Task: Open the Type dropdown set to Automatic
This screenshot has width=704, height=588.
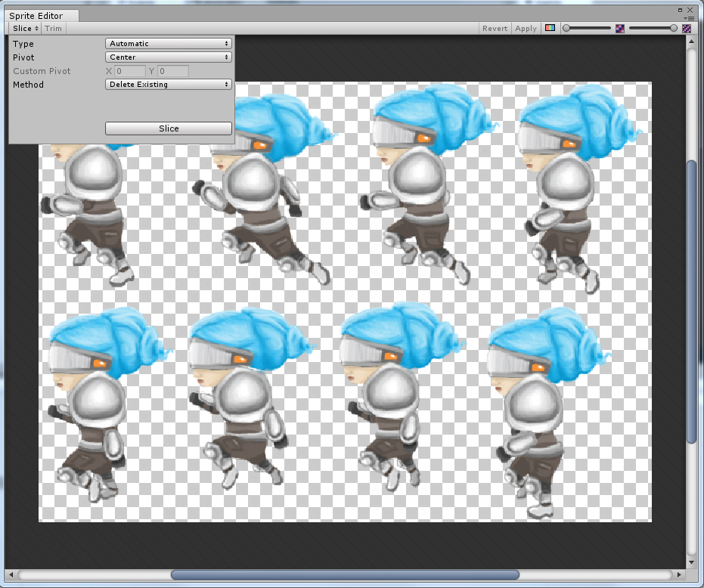Action: (x=168, y=43)
